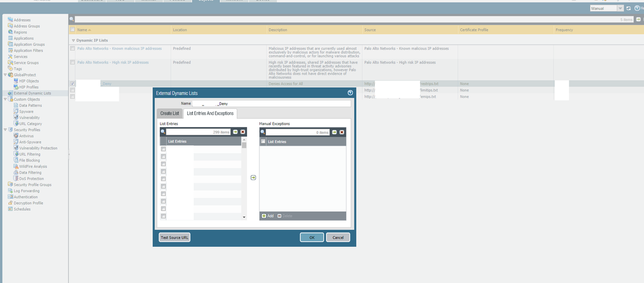Open WildFire Analysis profiles
644x283 pixels.
coord(33,166)
